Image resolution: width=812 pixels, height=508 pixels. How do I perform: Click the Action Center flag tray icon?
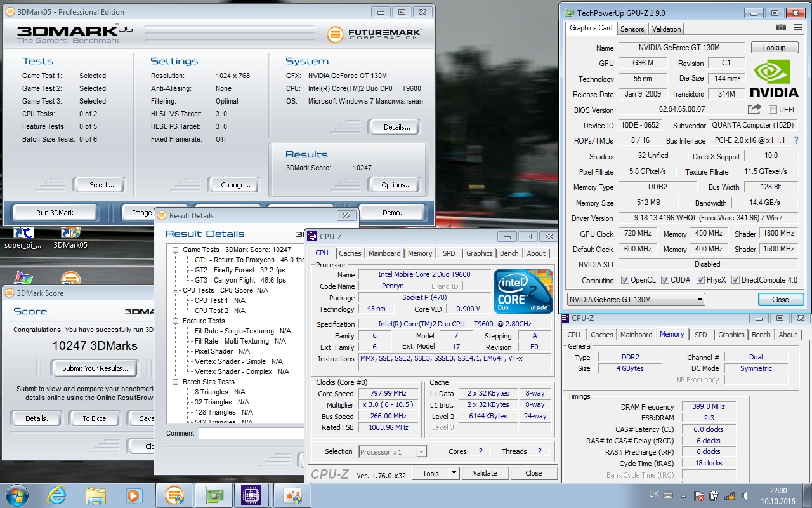coord(699,495)
